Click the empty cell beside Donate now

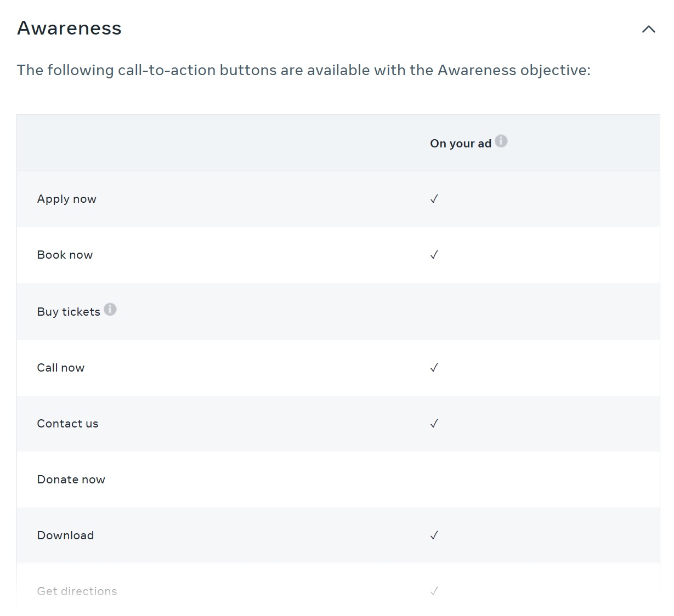(x=434, y=480)
